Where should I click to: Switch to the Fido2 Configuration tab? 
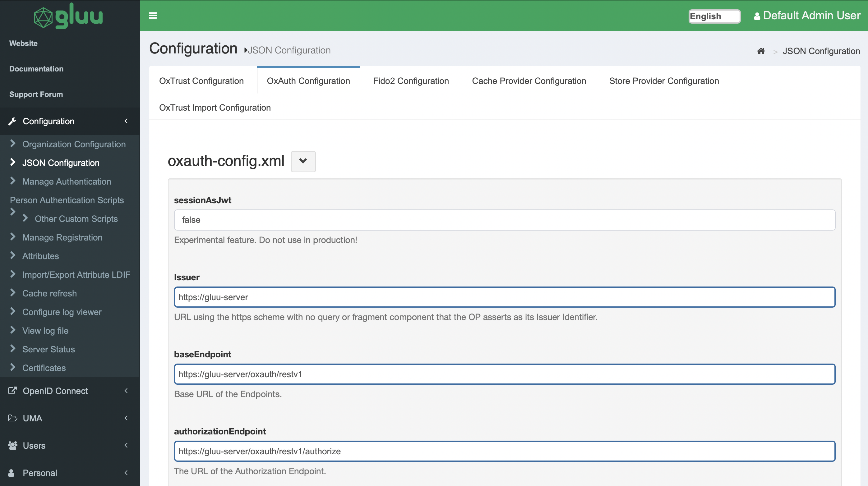(410, 81)
